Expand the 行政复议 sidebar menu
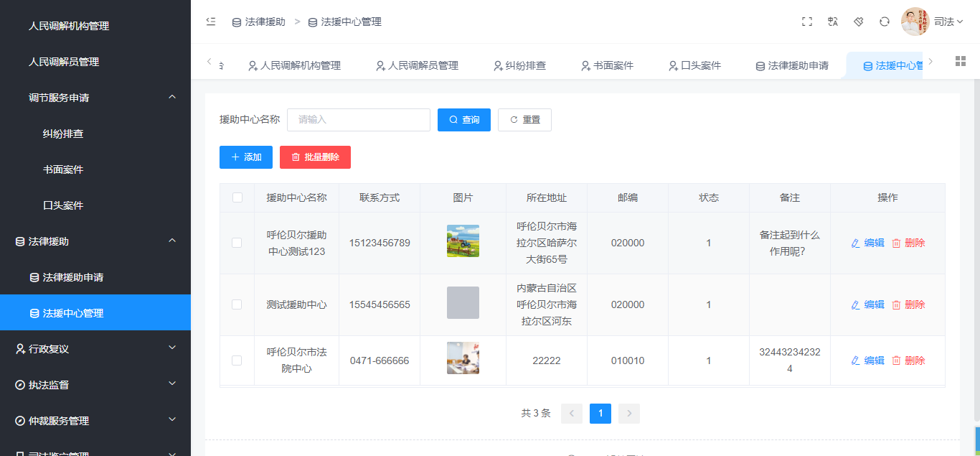980x456 pixels. point(95,349)
